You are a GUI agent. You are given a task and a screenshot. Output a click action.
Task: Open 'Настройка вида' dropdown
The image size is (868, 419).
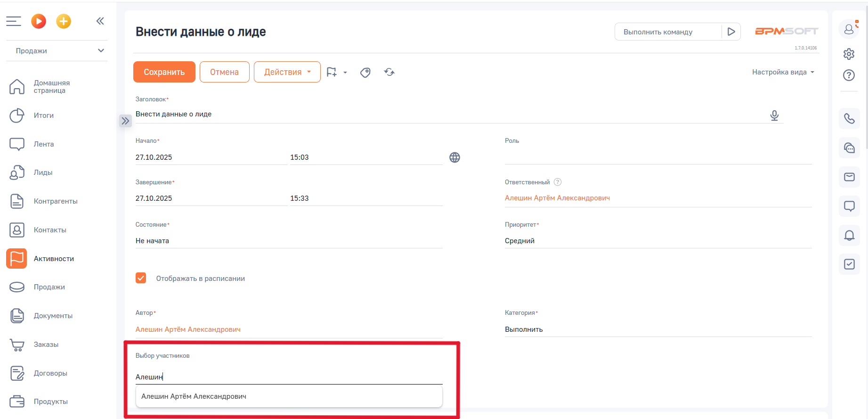(783, 72)
